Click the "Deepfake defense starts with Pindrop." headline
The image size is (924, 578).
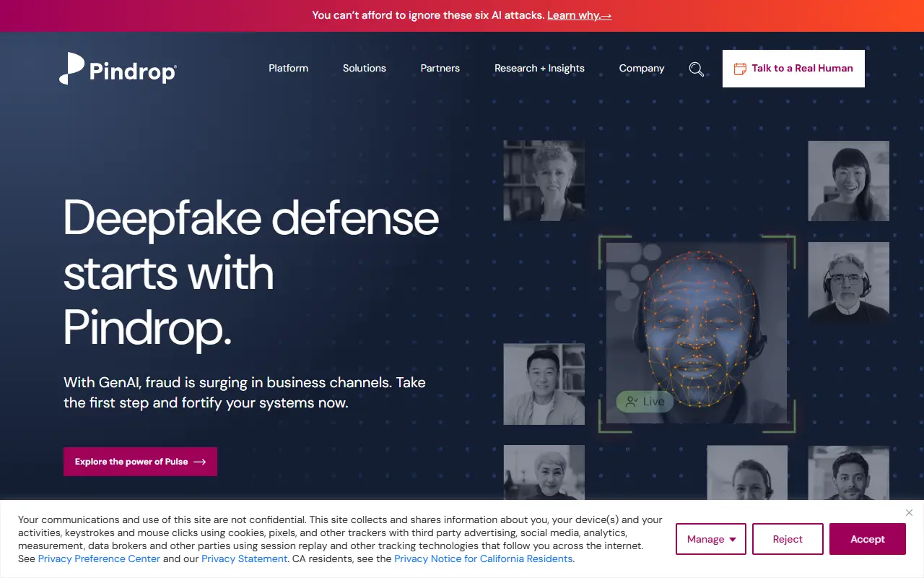click(251, 273)
